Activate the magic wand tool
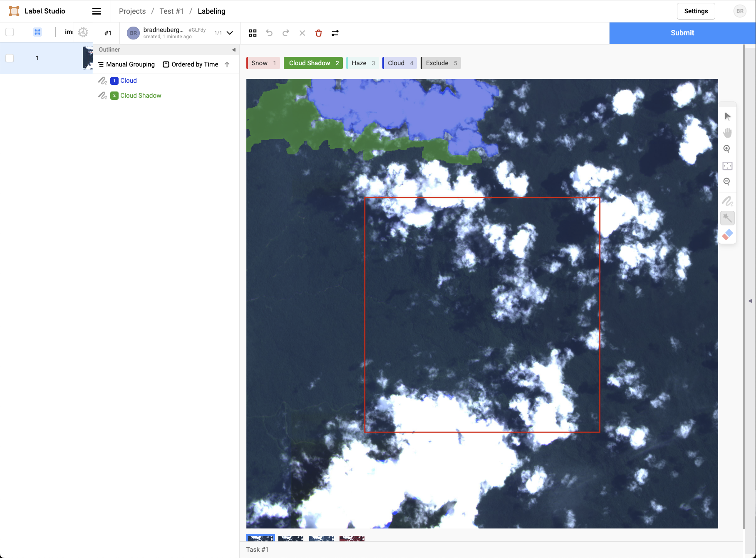 pos(727,218)
